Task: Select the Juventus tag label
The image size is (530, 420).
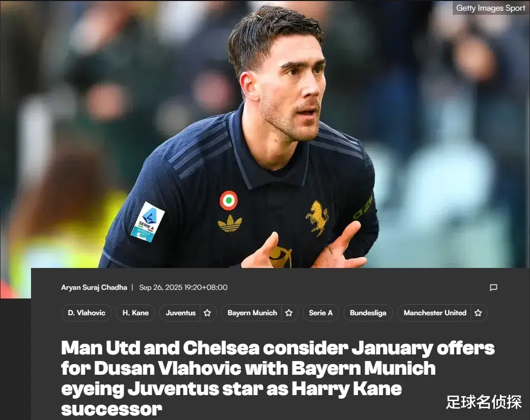Action: [x=181, y=313]
